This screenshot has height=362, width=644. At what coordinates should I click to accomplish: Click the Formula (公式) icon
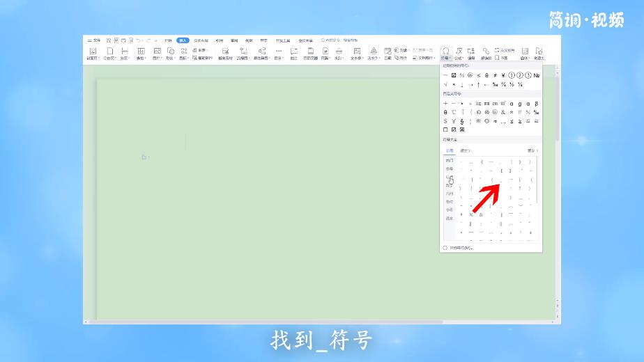459,54
